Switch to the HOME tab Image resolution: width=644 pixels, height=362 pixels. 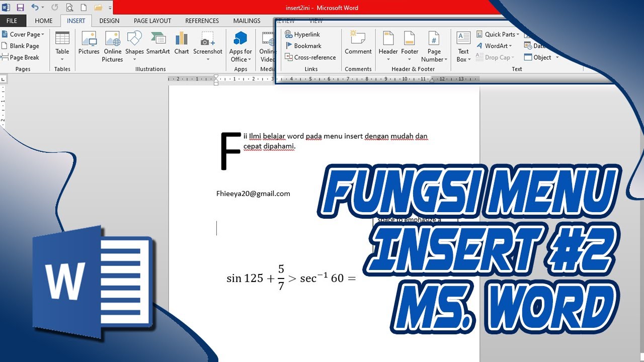(x=44, y=21)
